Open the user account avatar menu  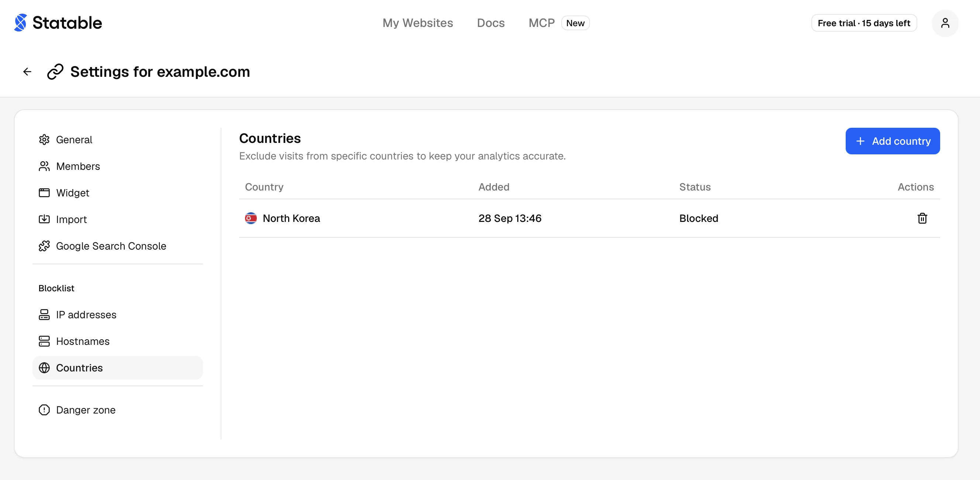[x=945, y=23]
